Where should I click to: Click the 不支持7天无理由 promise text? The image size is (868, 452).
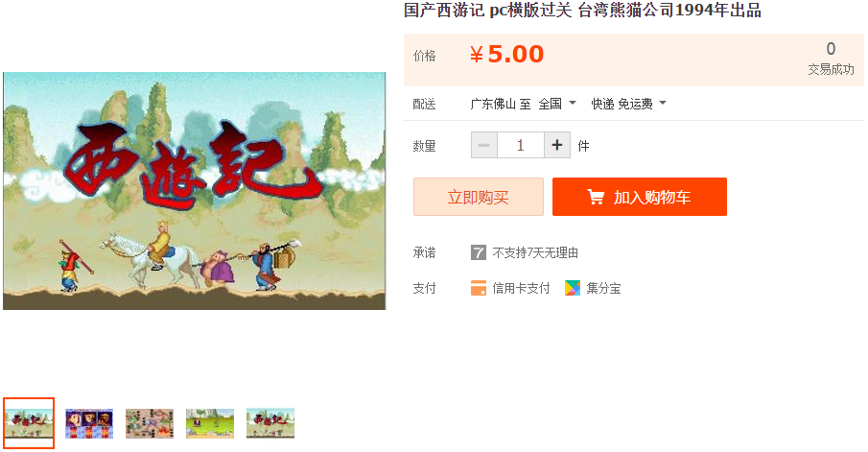535,252
